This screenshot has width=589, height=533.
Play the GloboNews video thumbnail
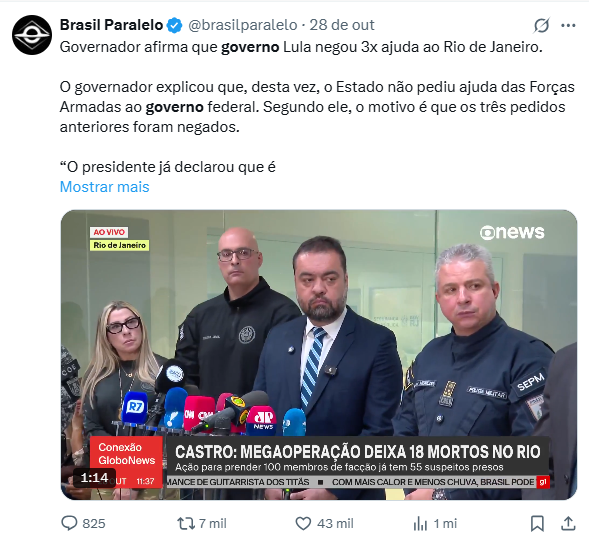point(319,355)
